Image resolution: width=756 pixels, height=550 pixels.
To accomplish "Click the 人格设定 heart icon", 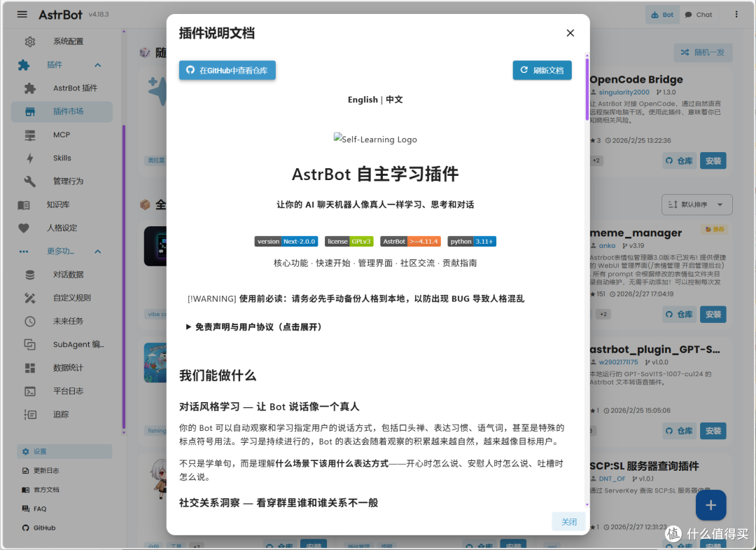I will [24, 228].
